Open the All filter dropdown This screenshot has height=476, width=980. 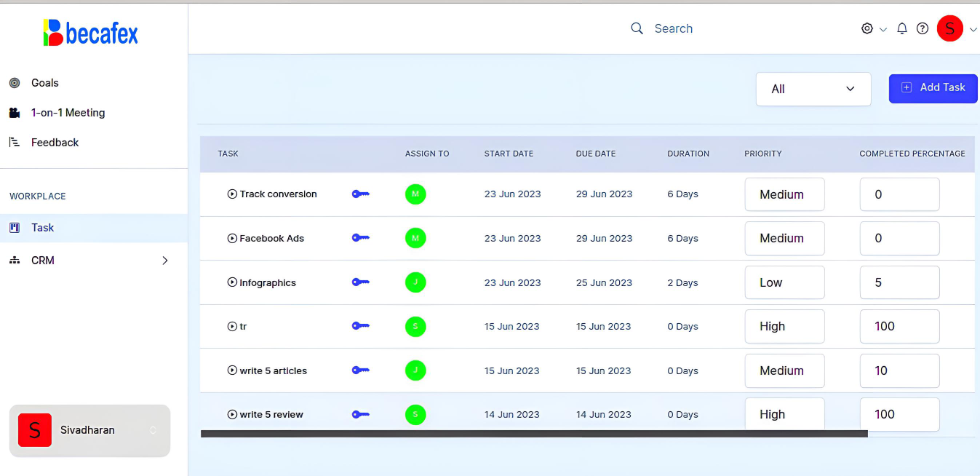point(813,89)
